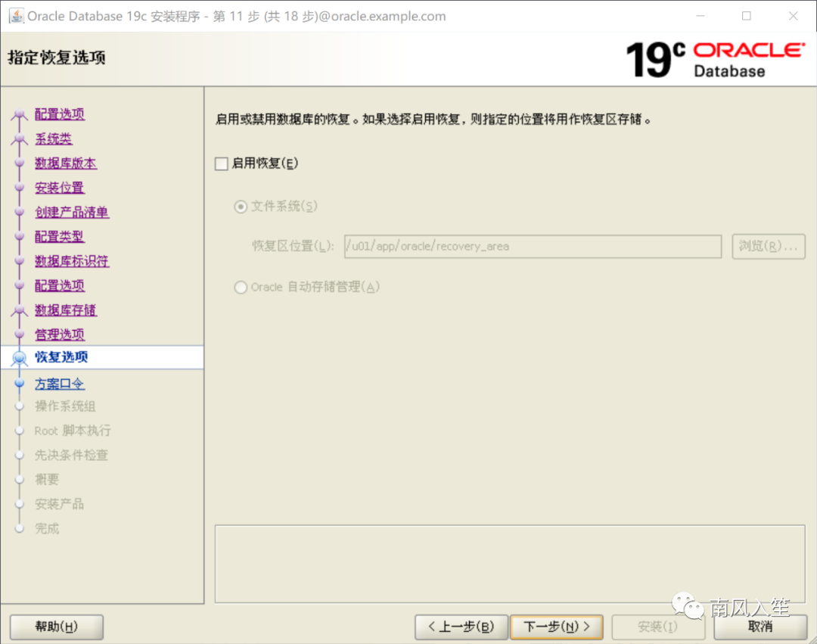Screen dimensions: 817x644
Task: Click the 完成 step text
Action: point(47,528)
